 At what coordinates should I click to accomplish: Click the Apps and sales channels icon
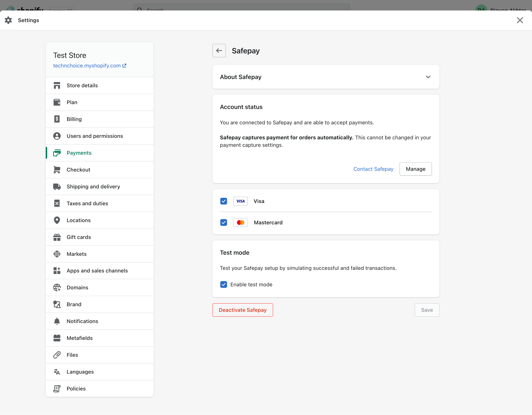coord(57,271)
